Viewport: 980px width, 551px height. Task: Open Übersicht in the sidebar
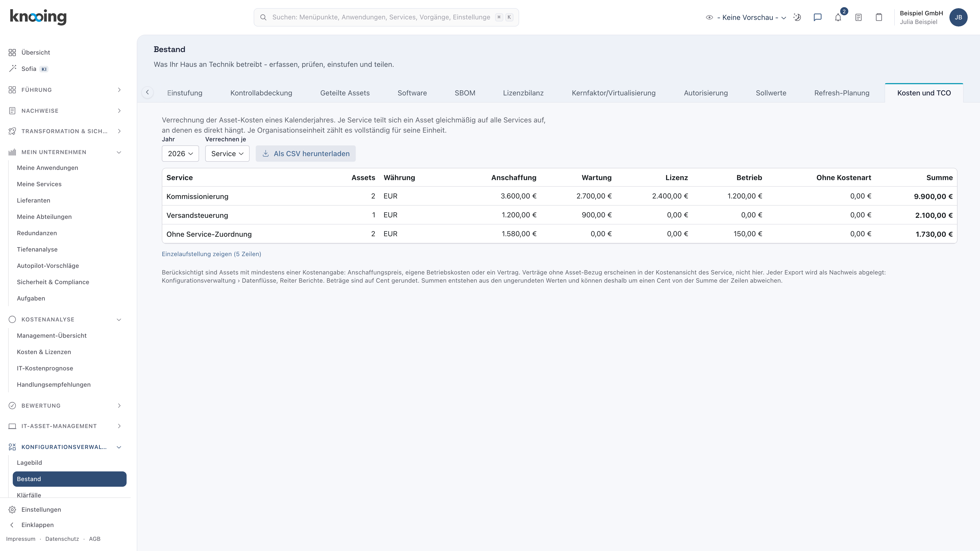click(35, 53)
